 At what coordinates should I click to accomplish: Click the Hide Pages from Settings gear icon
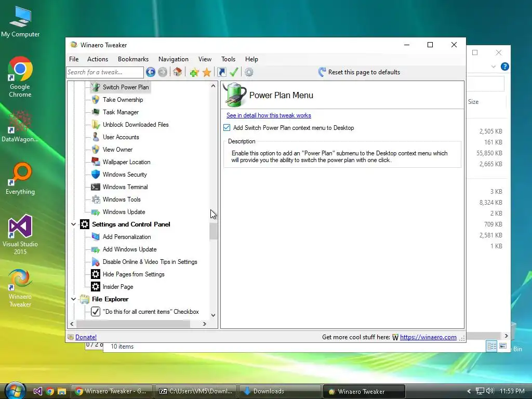click(x=96, y=274)
